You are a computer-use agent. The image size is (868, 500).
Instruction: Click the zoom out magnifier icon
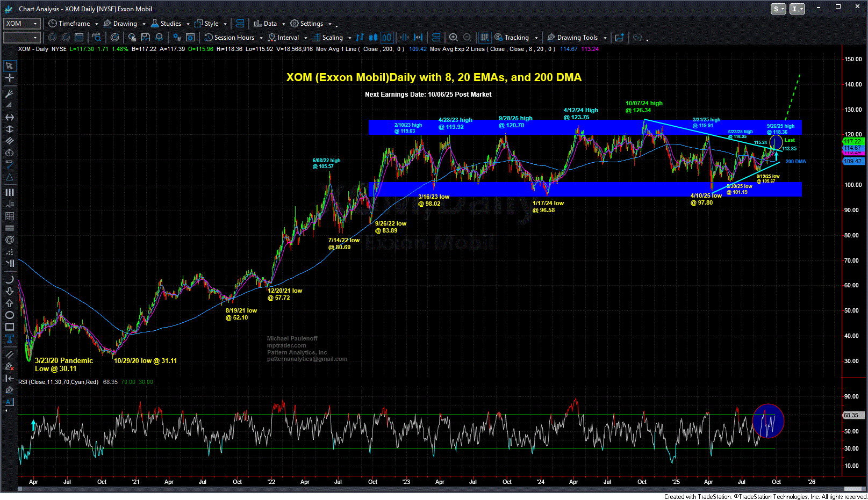[x=467, y=38]
